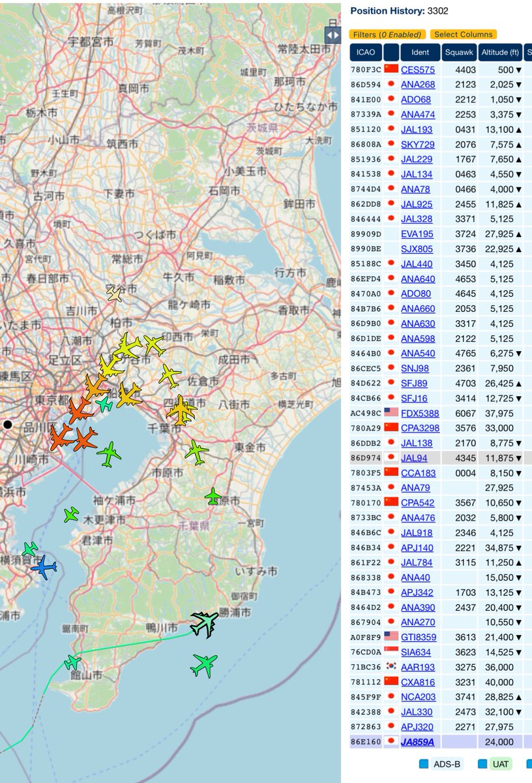Image resolution: width=532 pixels, height=783 pixels.
Task: Click the China flag beside CES575
Action: point(389,67)
